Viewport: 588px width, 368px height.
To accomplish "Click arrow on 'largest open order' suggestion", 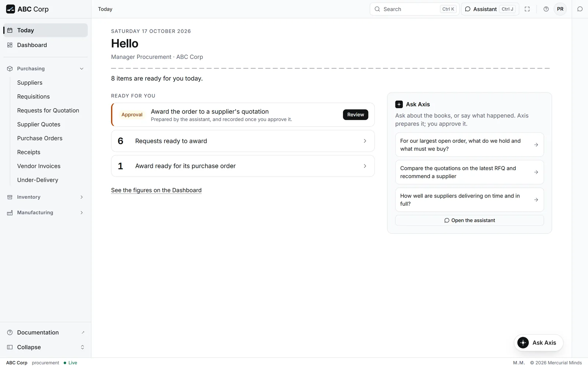I will pos(536,145).
